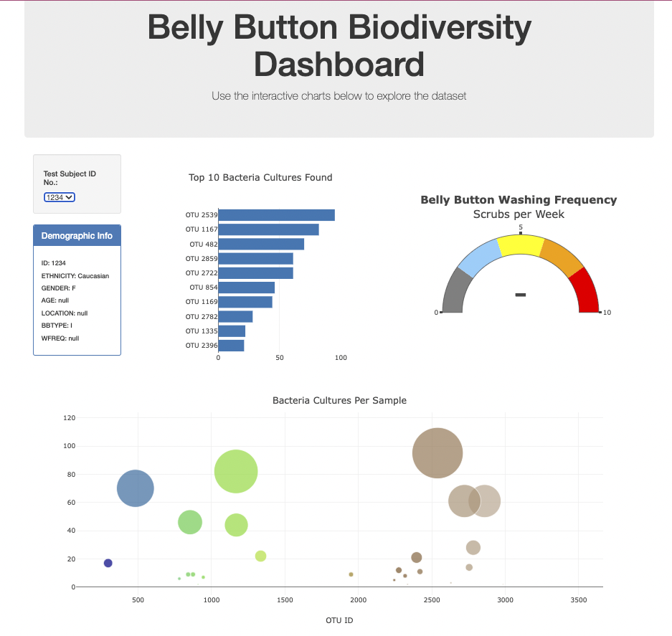Click the OTU ID axis label
This screenshot has height=636, width=672.
pyautogui.click(x=339, y=620)
